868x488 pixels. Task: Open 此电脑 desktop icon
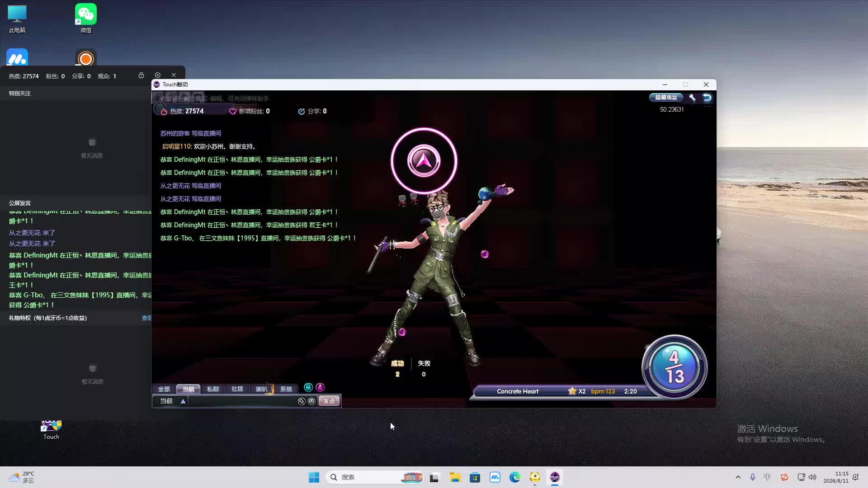pyautogui.click(x=17, y=19)
